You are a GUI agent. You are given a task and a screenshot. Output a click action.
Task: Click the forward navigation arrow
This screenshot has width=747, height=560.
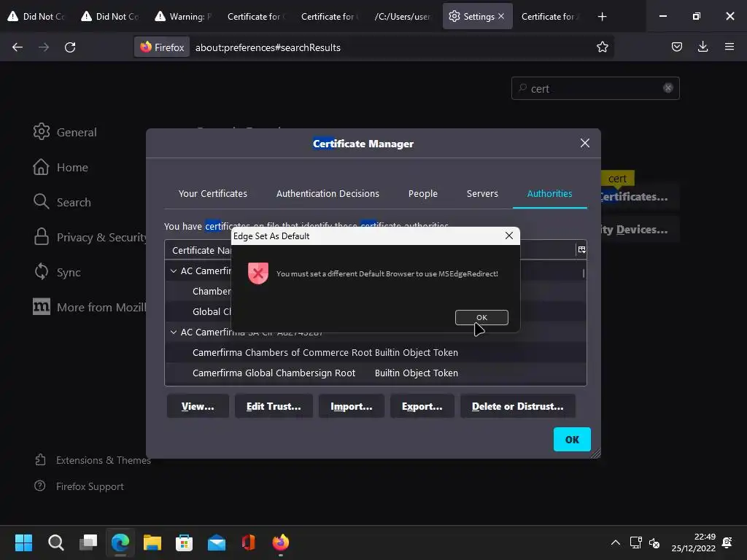click(44, 47)
